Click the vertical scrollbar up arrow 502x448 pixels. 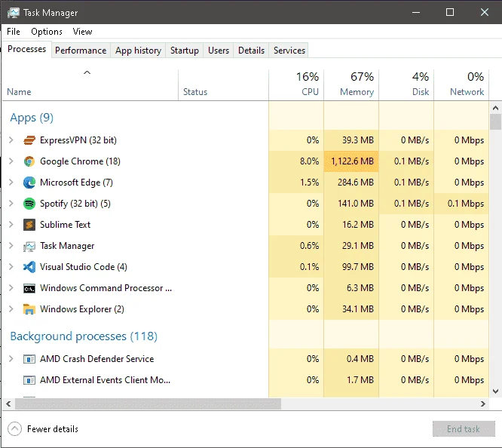click(x=495, y=108)
